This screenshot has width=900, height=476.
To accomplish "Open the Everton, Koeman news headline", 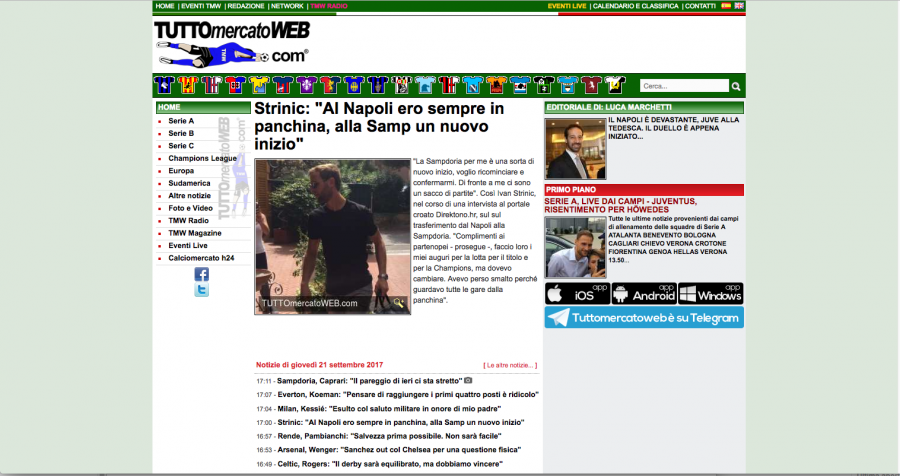I will tap(408, 394).
